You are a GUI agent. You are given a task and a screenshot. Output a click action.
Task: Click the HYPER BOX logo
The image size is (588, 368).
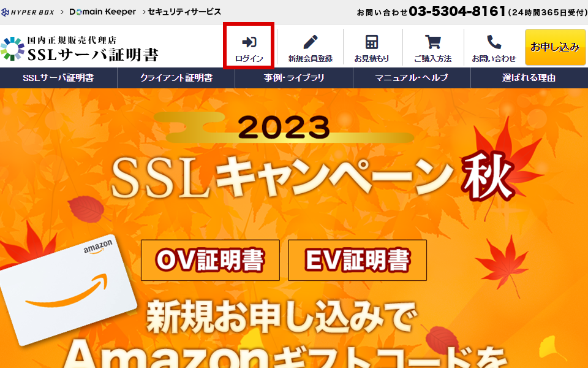[28, 12]
